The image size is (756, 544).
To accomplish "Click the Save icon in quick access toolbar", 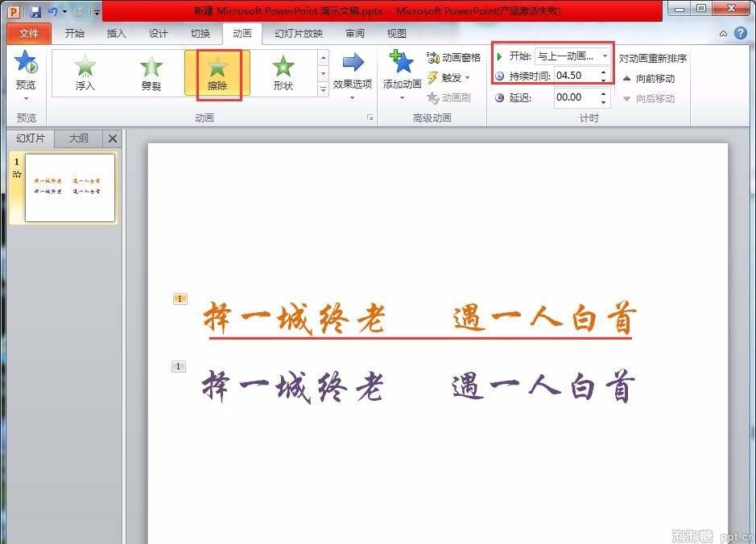I will [35, 11].
